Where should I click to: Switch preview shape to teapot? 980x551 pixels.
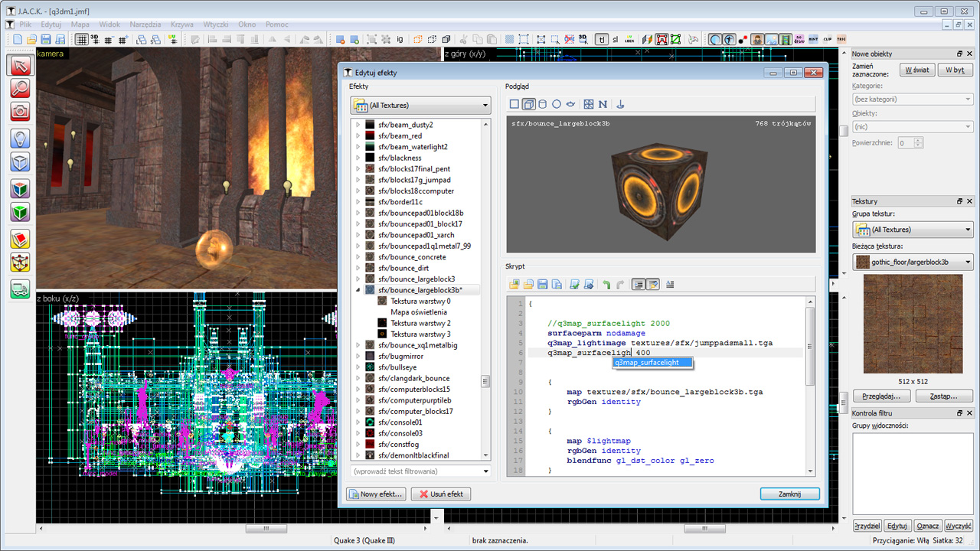[570, 104]
